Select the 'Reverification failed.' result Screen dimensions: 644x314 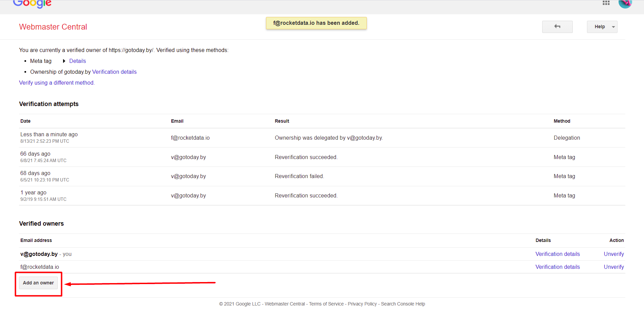point(299,176)
